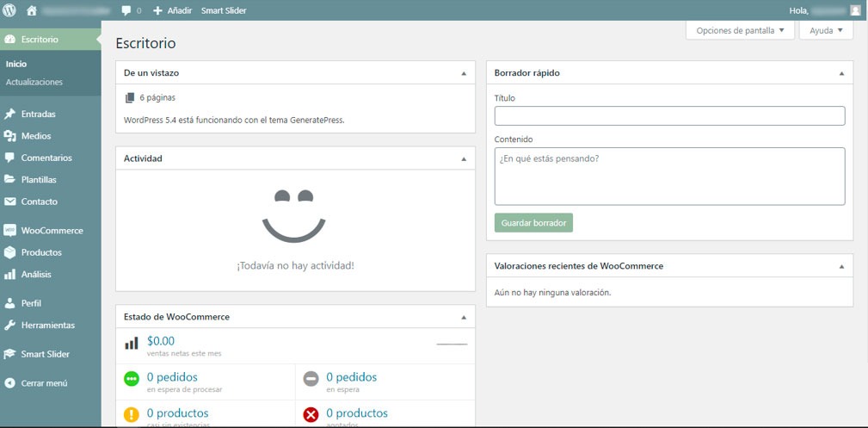Click the user avatar in top bar

tap(854, 10)
